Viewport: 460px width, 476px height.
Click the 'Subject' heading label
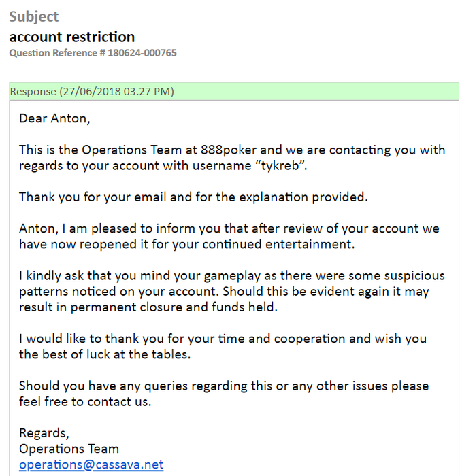(x=34, y=16)
